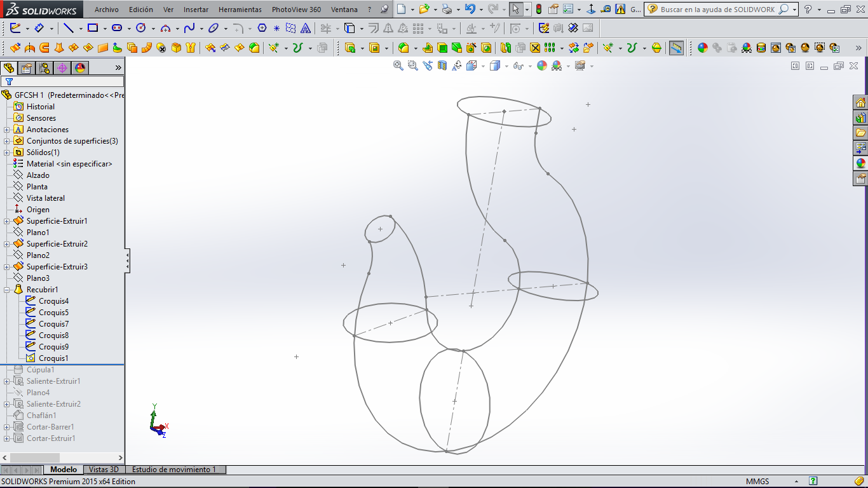Click the Options icon in top toolbar
The width and height of the screenshot is (868, 488).
[x=567, y=10]
